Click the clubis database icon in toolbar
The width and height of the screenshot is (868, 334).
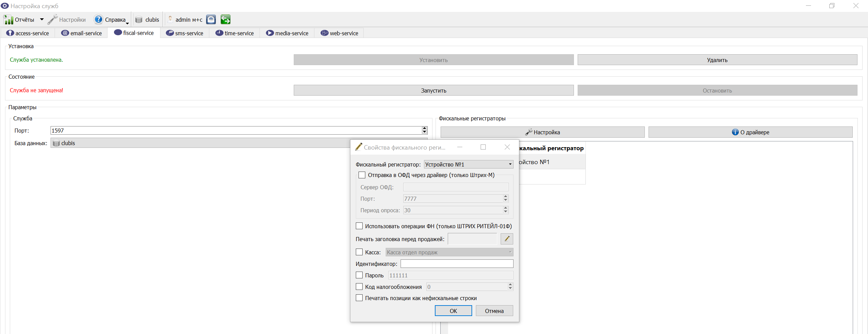(x=139, y=20)
